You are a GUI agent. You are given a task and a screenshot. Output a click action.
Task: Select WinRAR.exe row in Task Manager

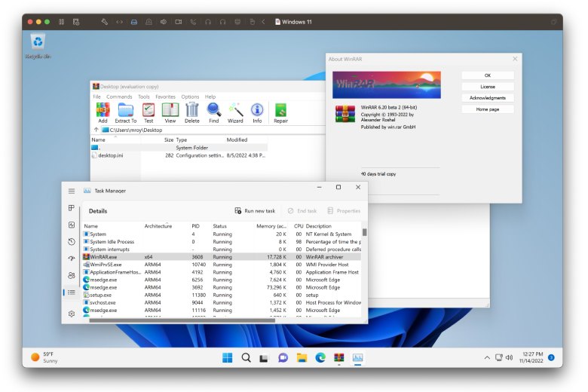point(222,257)
